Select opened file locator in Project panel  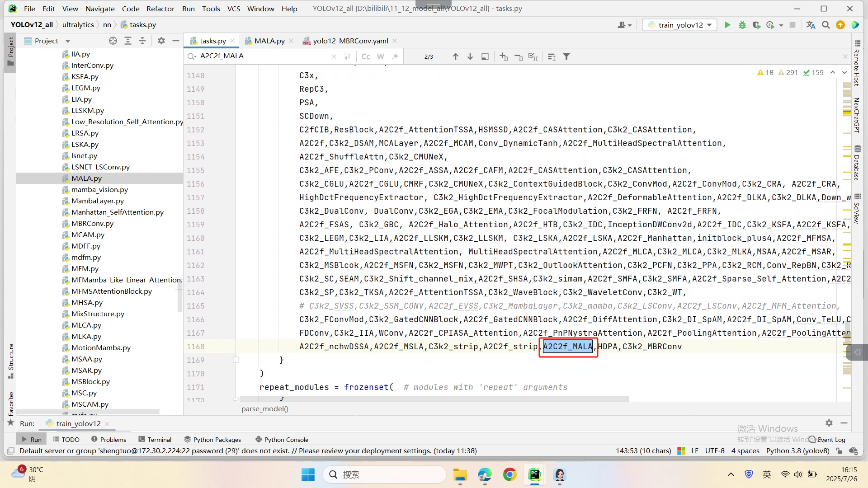pos(113,41)
